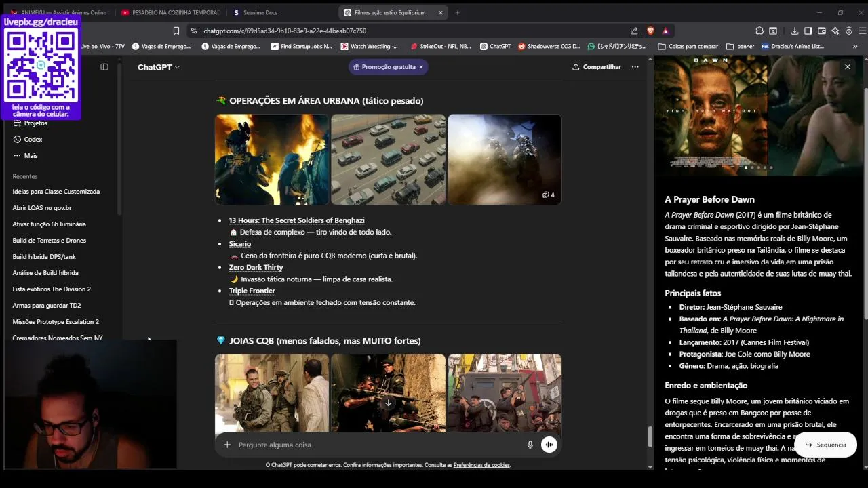
Task: Open the extensions puzzle icon
Action: coord(759,30)
